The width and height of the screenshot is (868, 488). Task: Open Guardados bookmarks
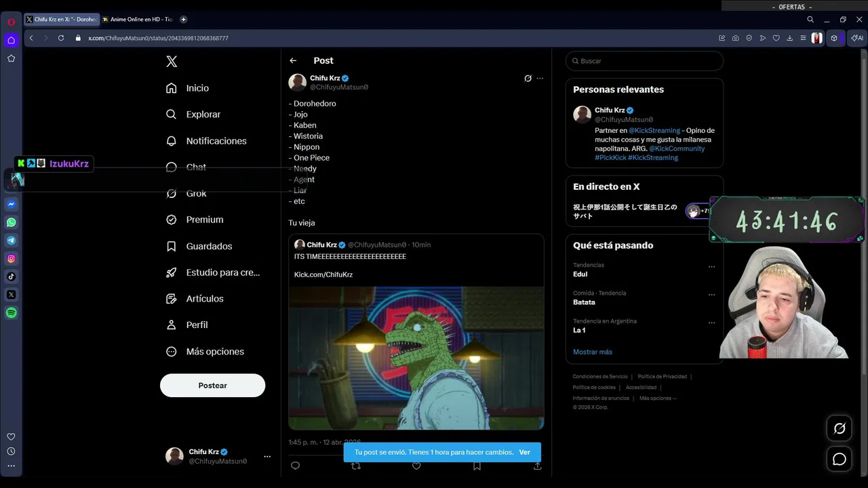coord(199,246)
